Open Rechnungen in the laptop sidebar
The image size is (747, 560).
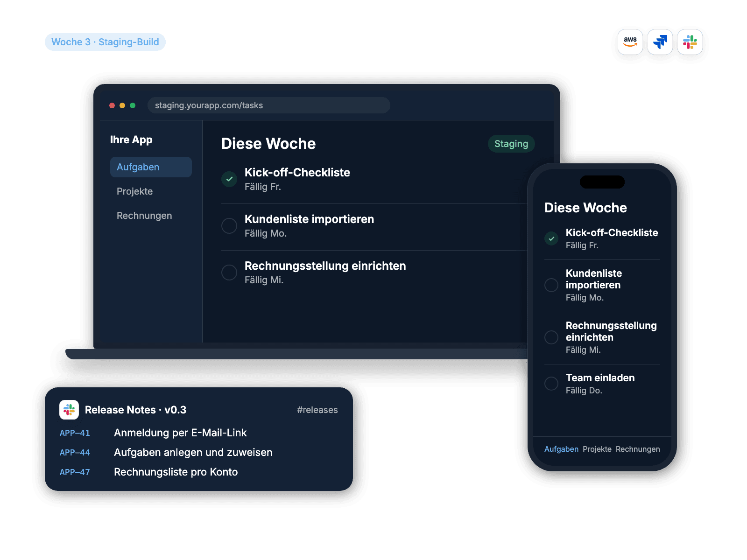click(151, 216)
